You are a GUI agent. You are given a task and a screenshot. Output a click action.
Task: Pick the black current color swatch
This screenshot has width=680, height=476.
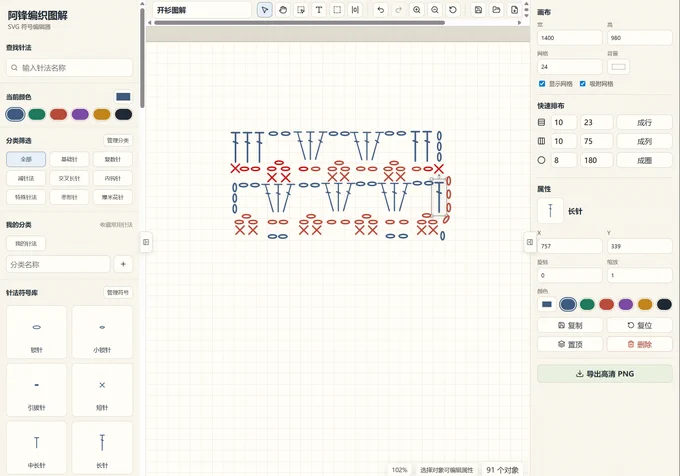(124, 114)
